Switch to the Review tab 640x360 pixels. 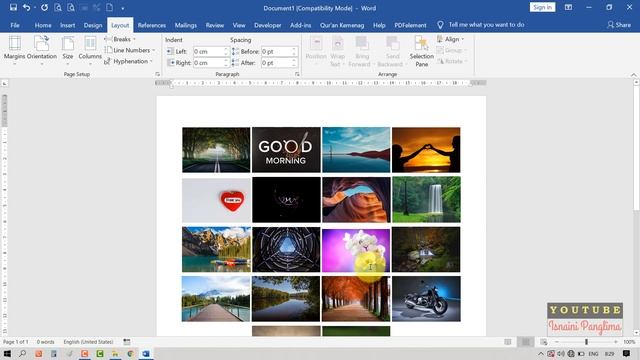(214, 25)
